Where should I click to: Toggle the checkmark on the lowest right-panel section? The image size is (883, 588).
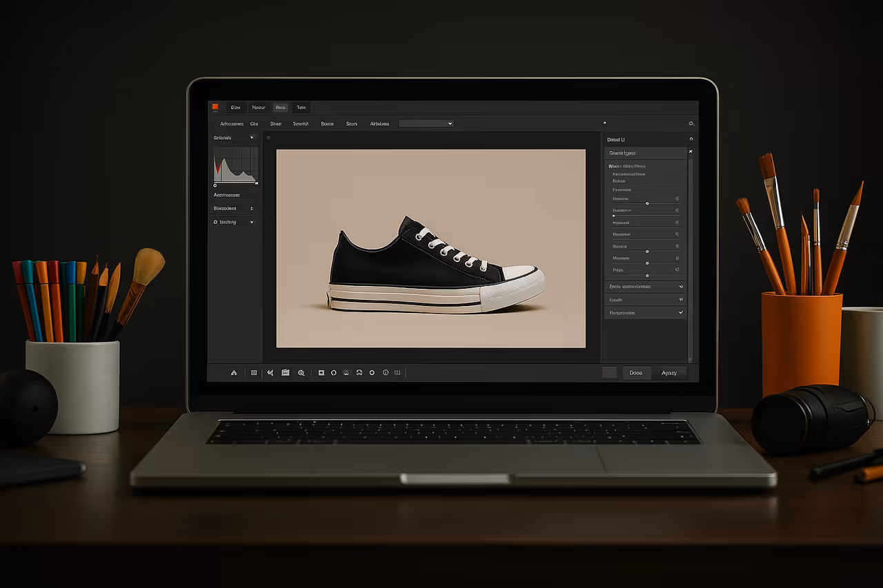(681, 312)
